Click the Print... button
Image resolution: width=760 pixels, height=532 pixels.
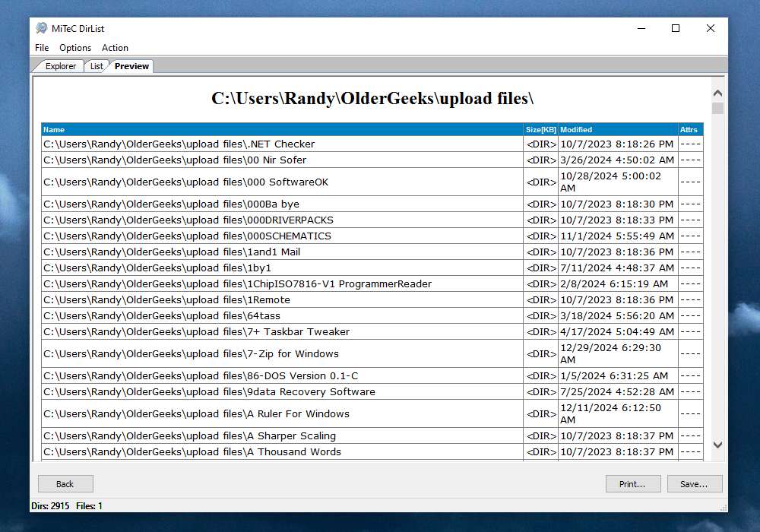(632, 484)
